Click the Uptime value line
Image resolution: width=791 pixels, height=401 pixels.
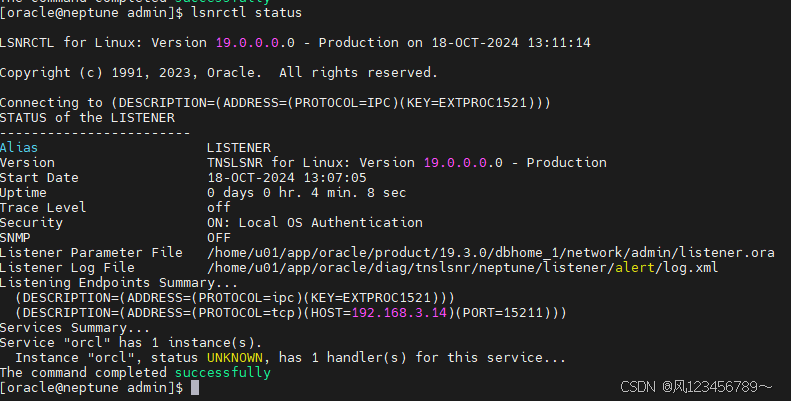(306, 193)
